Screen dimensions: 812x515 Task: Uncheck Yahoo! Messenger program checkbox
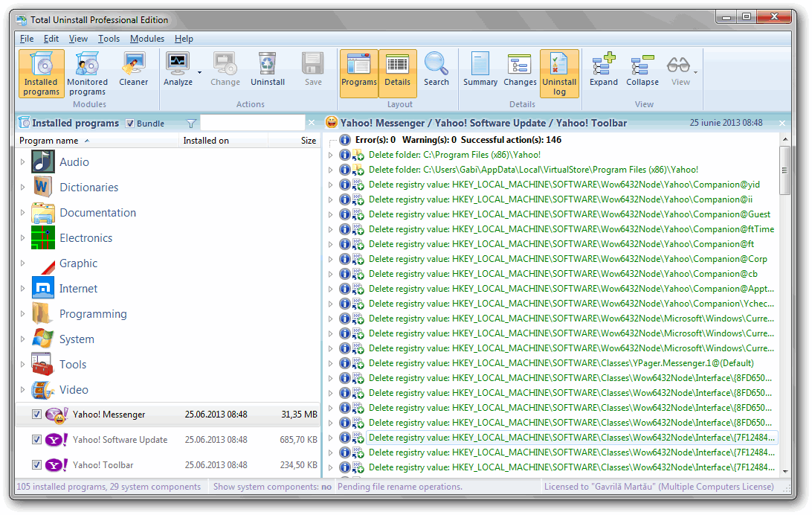click(37, 415)
